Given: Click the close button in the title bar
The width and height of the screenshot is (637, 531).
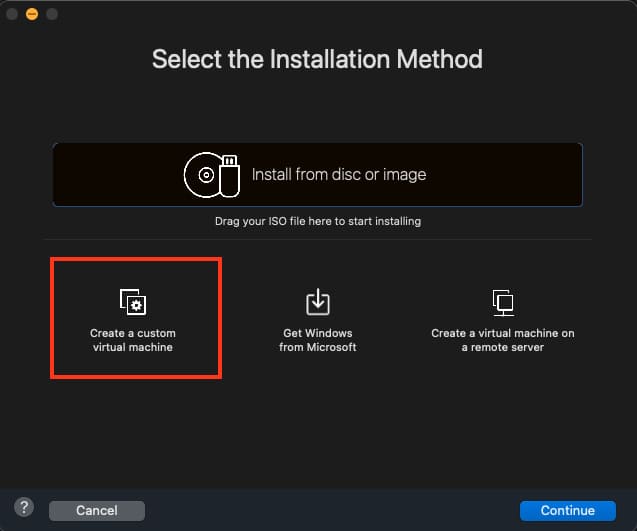Looking at the screenshot, I should pos(13,14).
